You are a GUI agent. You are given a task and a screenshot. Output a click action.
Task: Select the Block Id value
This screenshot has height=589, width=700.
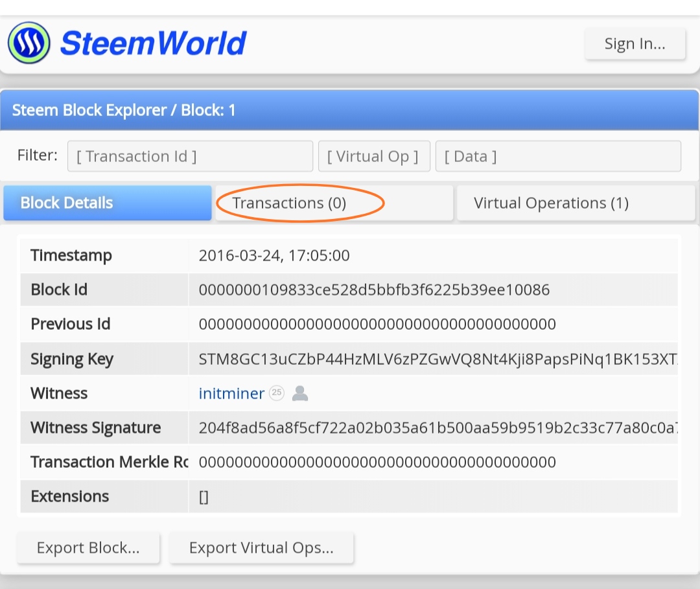click(374, 290)
